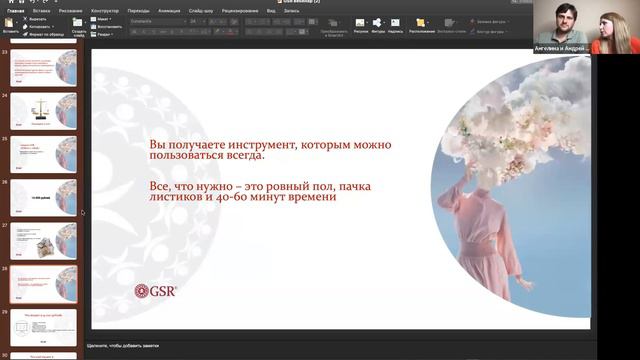
Task: Open the Вид tab
Action: click(x=271, y=11)
